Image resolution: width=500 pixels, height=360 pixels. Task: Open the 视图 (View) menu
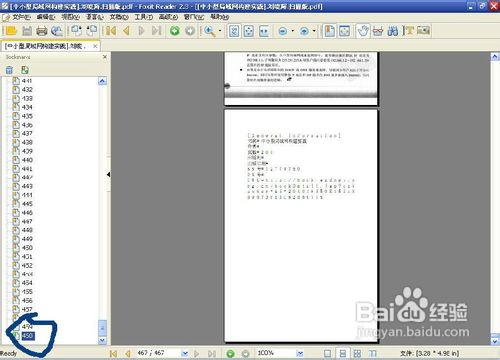point(71,17)
